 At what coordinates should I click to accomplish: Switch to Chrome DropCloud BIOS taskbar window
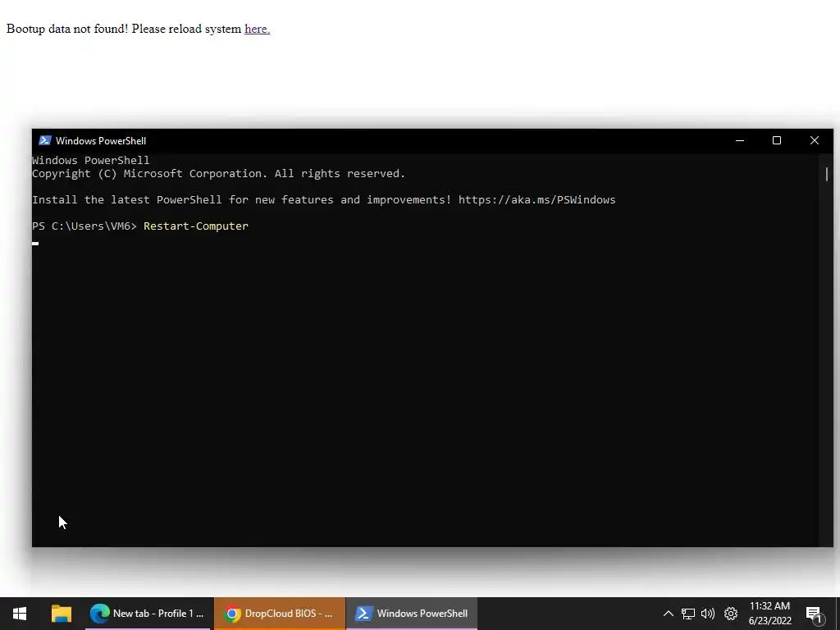(x=280, y=614)
